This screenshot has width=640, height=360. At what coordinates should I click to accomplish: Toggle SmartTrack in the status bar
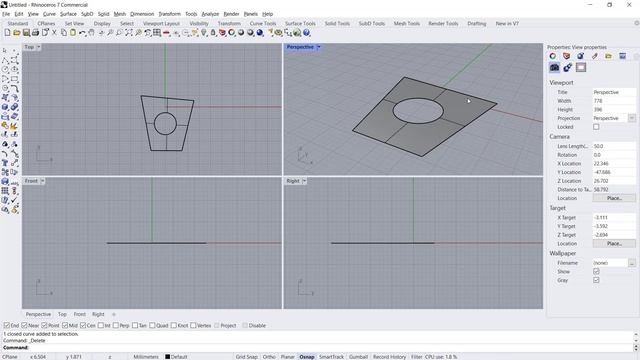click(331, 357)
